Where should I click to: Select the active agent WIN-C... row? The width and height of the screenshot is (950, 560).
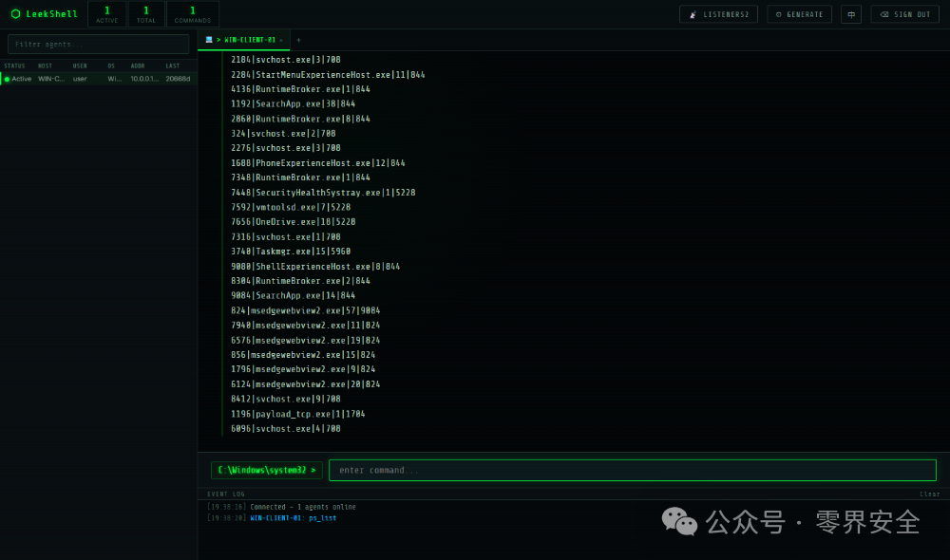98,79
